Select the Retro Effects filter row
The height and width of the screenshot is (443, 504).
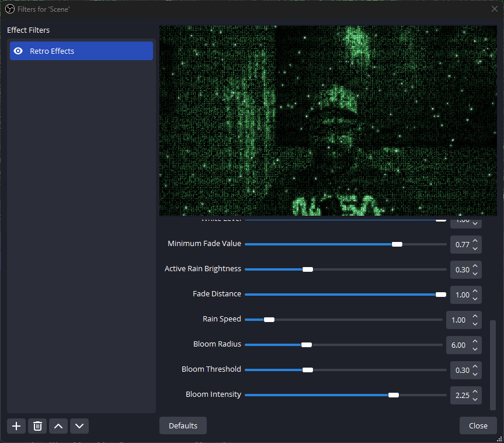click(x=81, y=51)
